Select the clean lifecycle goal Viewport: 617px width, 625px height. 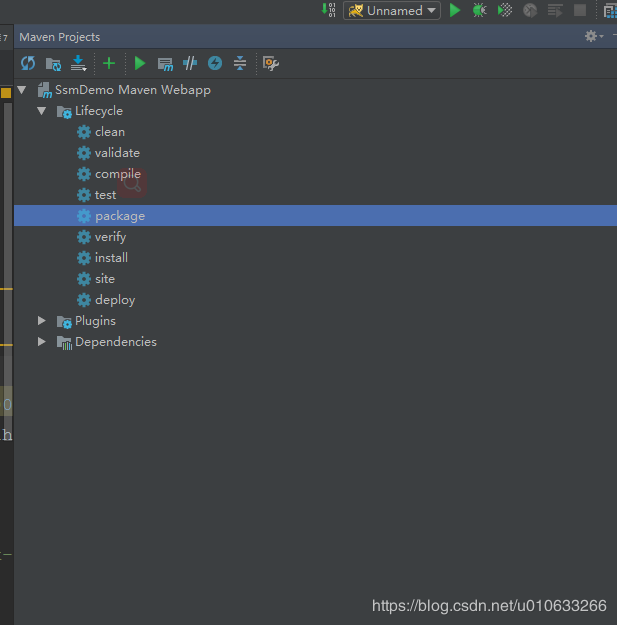click(110, 132)
